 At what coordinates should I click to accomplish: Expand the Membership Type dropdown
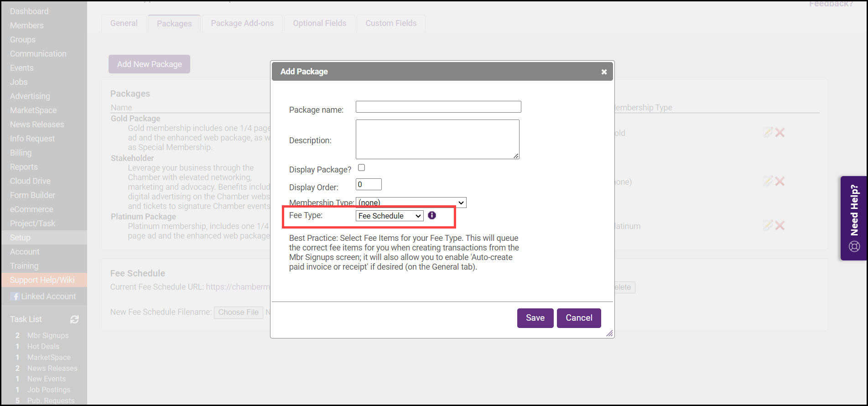(x=411, y=203)
